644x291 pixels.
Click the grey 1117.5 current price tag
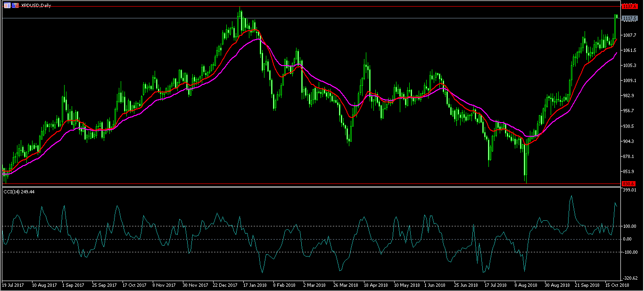click(630, 18)
